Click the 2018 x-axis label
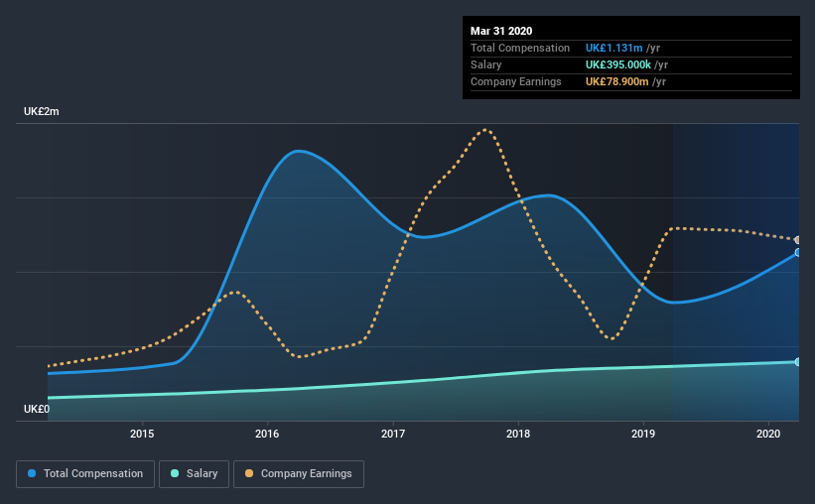Viewport: 815px width, 504px height. (x=518, y=434)
